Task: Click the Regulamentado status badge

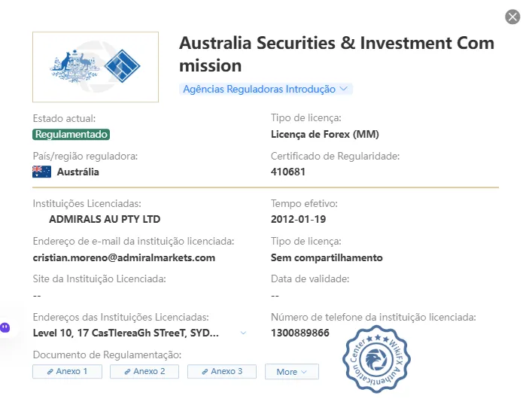Action: click(x=71, y=134)
